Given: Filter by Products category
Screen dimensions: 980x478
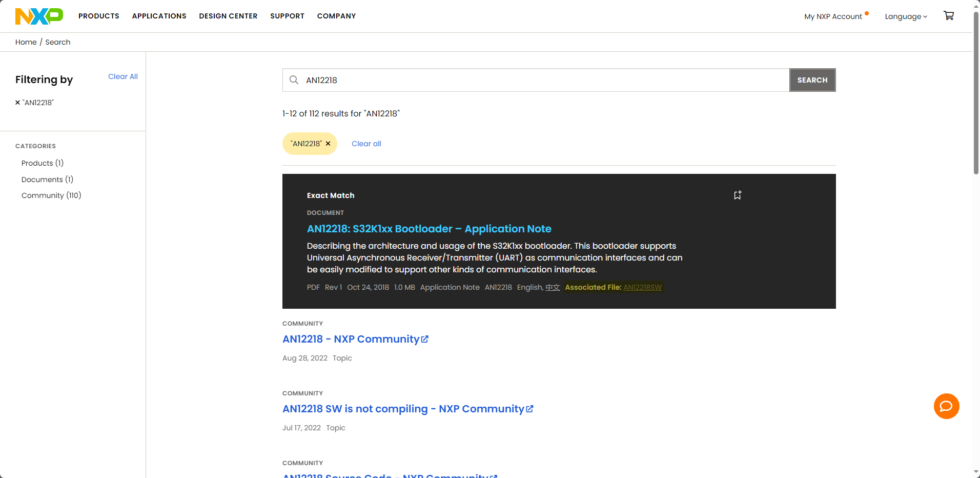Looking at the screenshot, I should 43,163.
